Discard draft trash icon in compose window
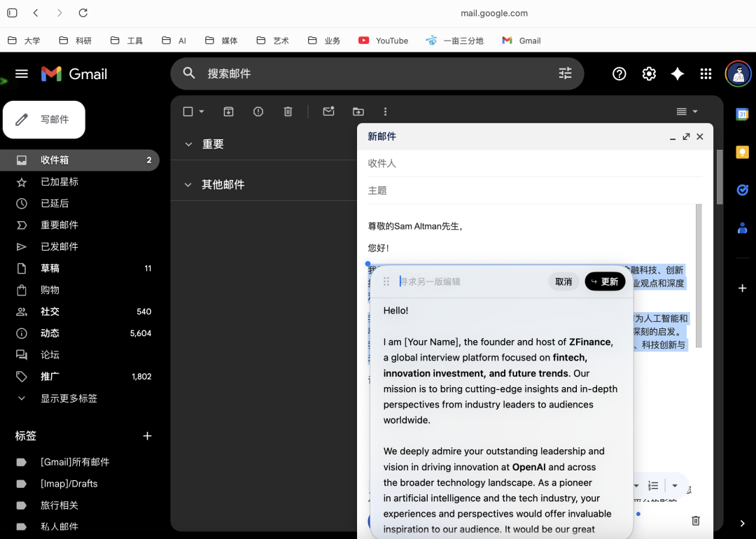The width and height of the screenshot is (756, 539). pos(695,521)
